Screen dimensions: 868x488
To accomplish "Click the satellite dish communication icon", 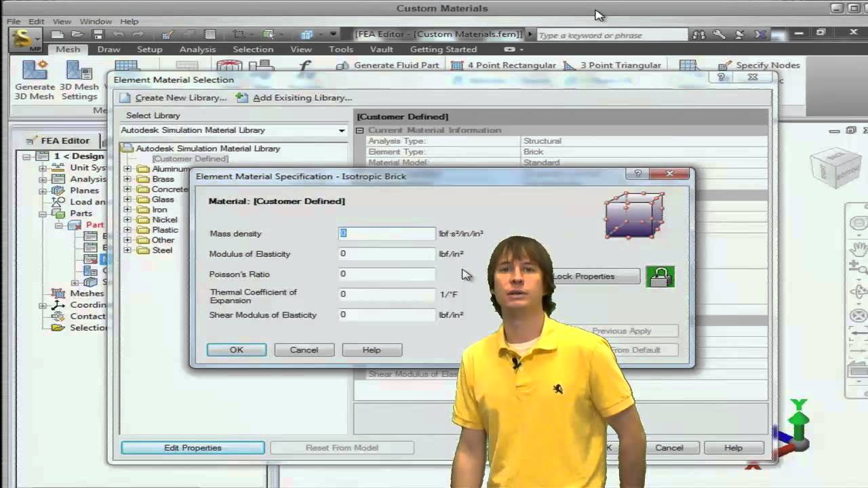I will (740, 35).
